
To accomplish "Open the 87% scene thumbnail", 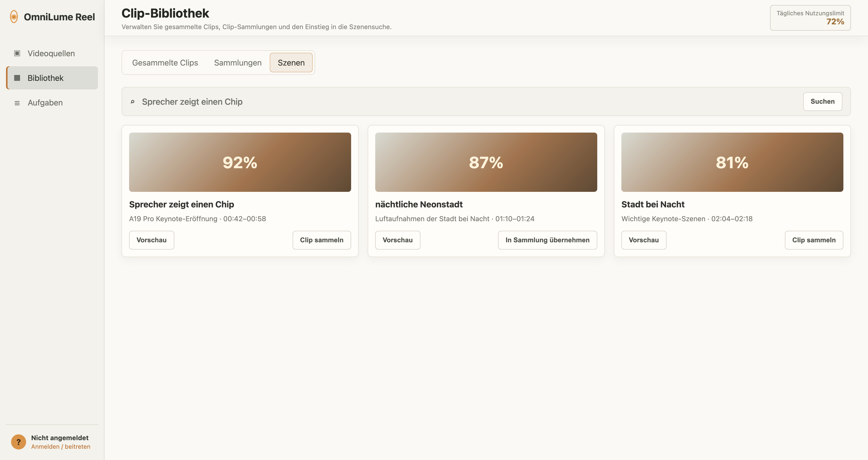I will click(486, 162).
